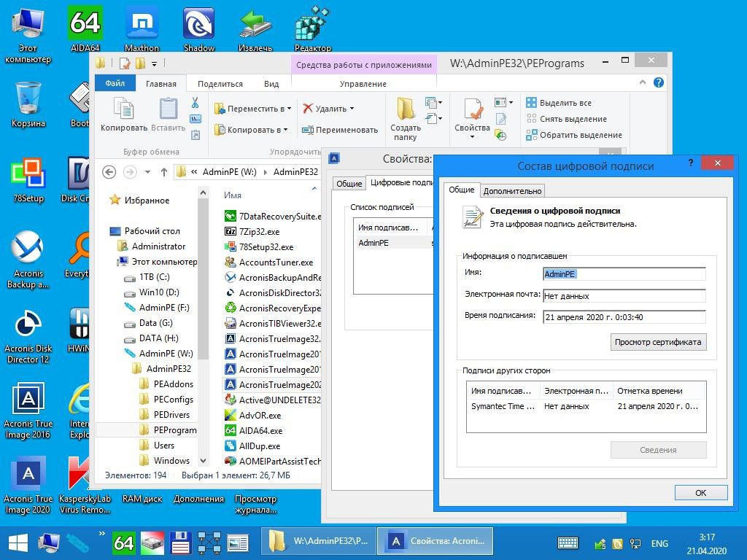Collapse the Explorer ribbon chevron
This screenshot has width=747, height=560.
point(643,82)
